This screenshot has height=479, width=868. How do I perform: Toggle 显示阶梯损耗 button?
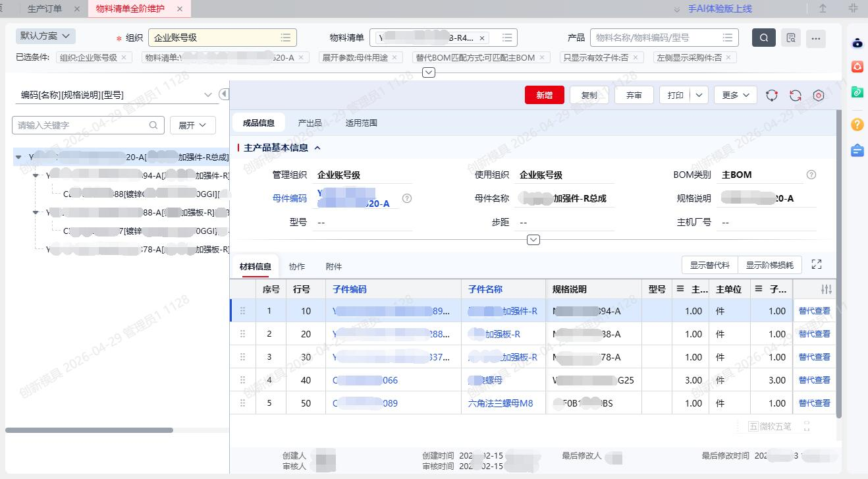(x=769, y=265)
